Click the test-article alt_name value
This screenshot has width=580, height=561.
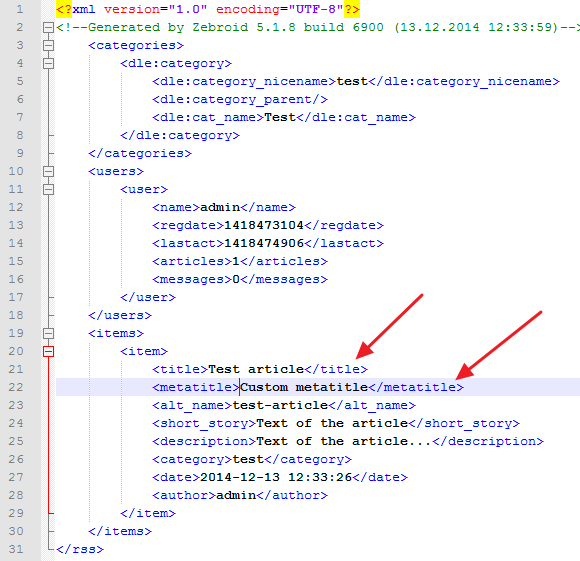pos(280,405)
